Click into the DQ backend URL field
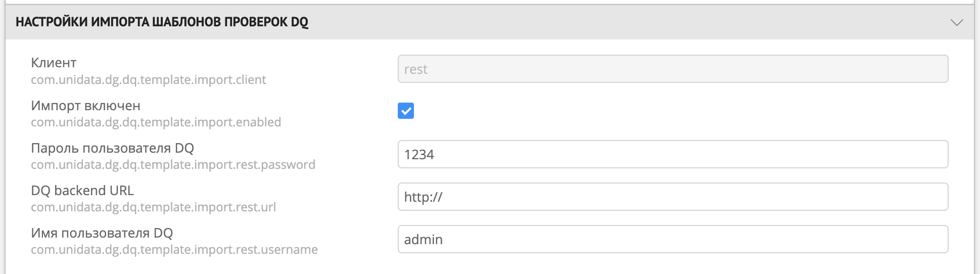 point(672,197)
